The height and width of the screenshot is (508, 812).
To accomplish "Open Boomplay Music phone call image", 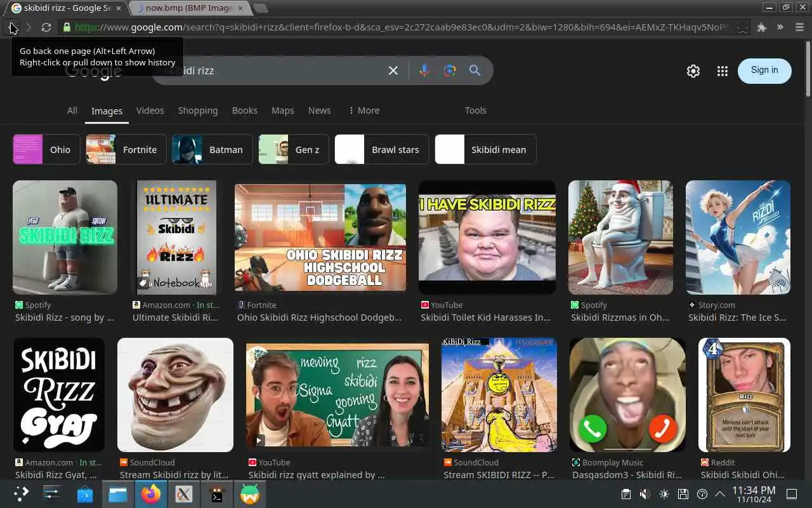I will coord(627,395).
